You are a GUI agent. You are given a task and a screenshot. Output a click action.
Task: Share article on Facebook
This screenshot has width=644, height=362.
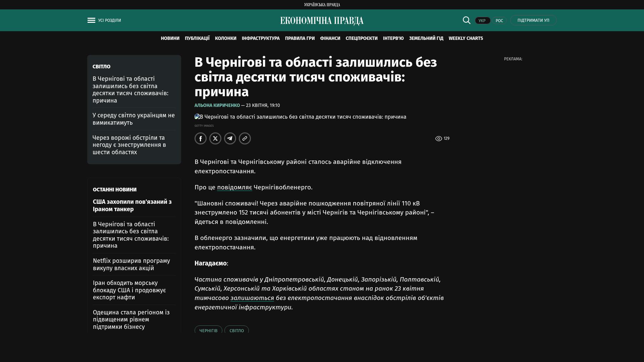pyautogui.click(x=201, y=138)
